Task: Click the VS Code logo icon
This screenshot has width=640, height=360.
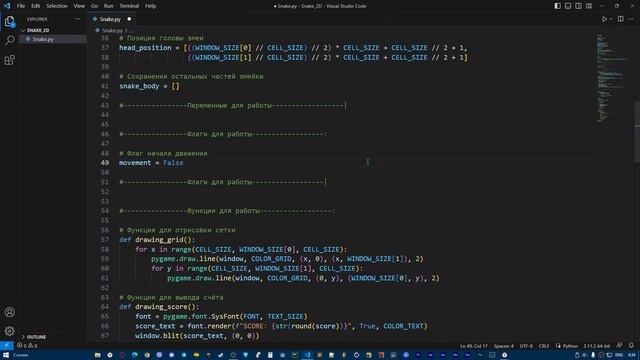Action: [x=7, y=6]
